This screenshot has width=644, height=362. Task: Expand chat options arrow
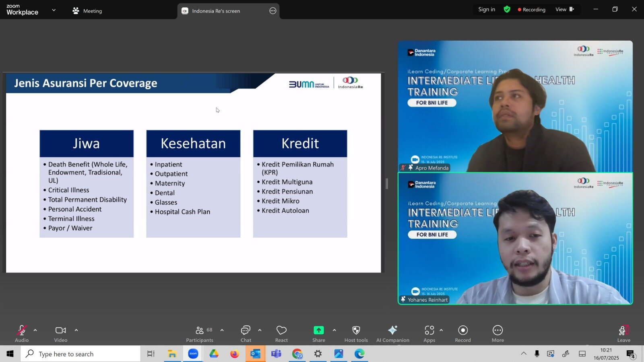coord(260,330)
